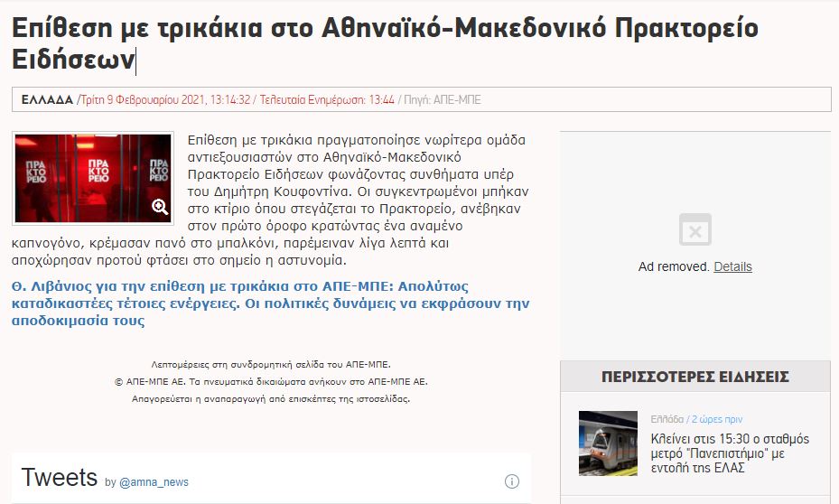This screenshot has height=504, width=839.
Task: Click the © ΑΠΕ-ΜΠΕ ΑΕ copyright notice
Action: click(x=271, y=381)
